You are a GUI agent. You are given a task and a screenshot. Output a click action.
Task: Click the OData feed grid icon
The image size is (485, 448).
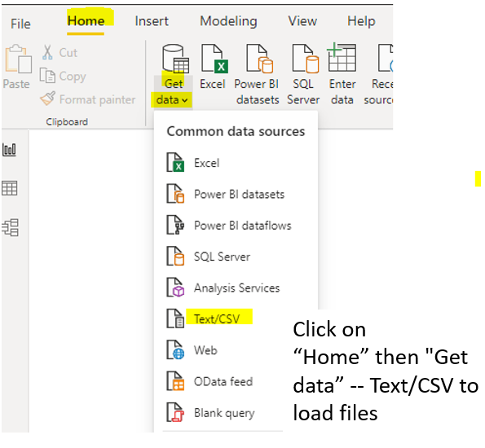175,381
